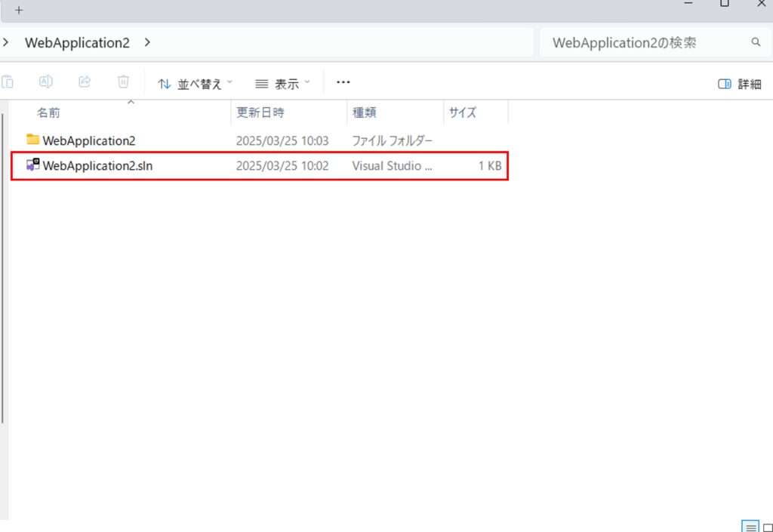Click the magnifier search icon
The width and height of the screenshot is (773, 532).
756,42
